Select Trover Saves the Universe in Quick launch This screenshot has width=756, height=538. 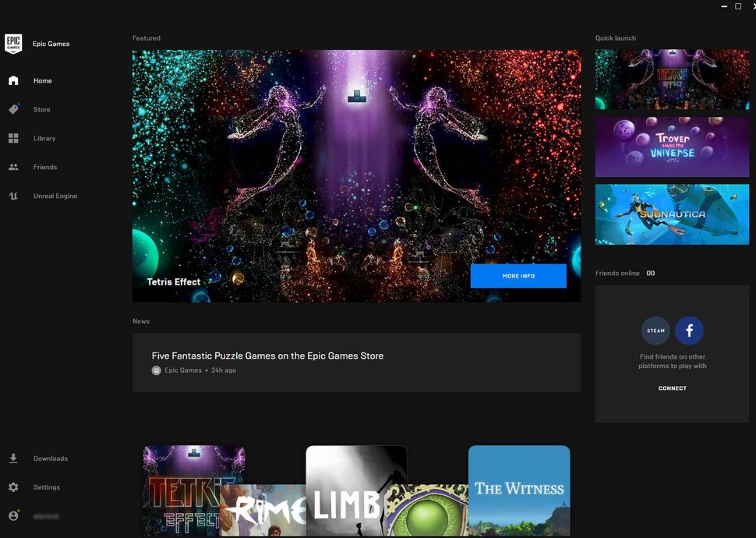[x=672, y=147]
